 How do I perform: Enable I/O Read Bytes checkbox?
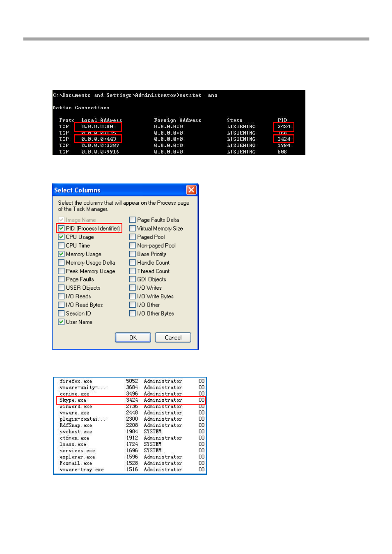click(x=61, y=305)
